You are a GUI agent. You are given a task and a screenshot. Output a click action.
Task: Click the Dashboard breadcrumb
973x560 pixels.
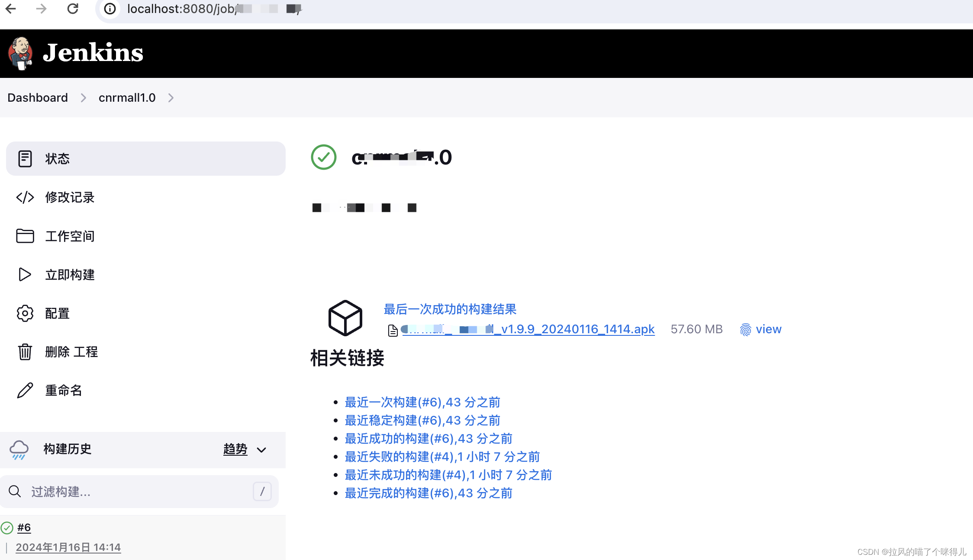click(38, 98)
